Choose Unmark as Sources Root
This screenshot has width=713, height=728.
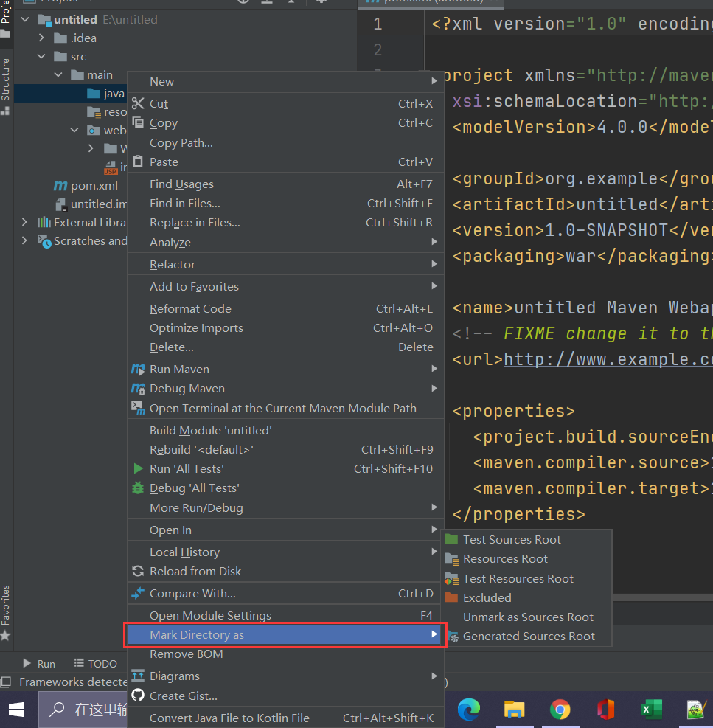point(526,617)
